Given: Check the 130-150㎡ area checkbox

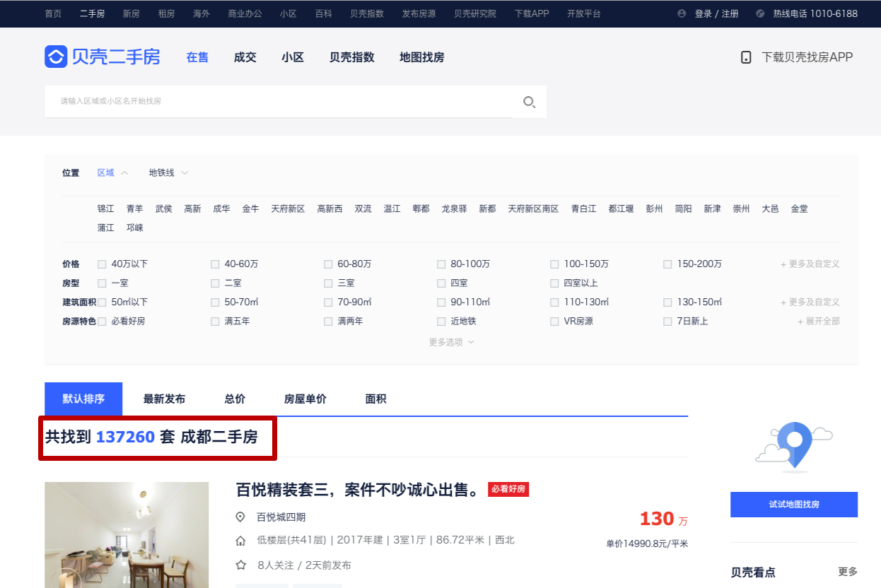Looking at the screenshot, I should coord(667,302).
